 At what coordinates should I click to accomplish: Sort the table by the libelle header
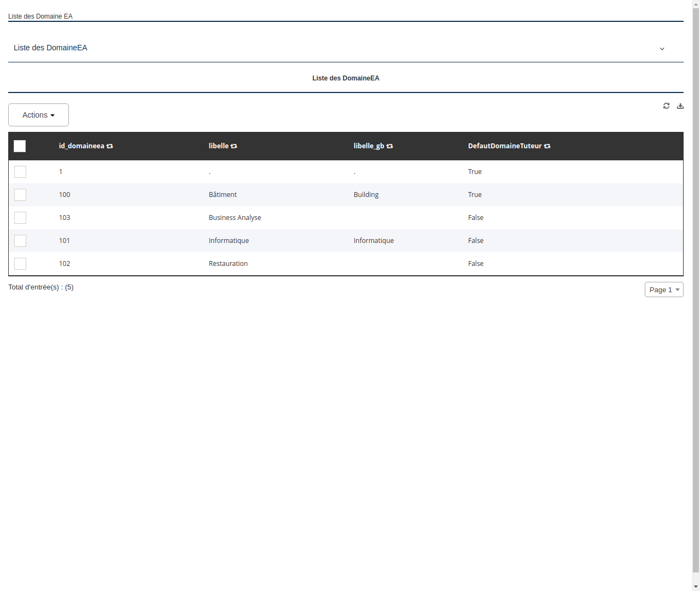tap(219, 146)
